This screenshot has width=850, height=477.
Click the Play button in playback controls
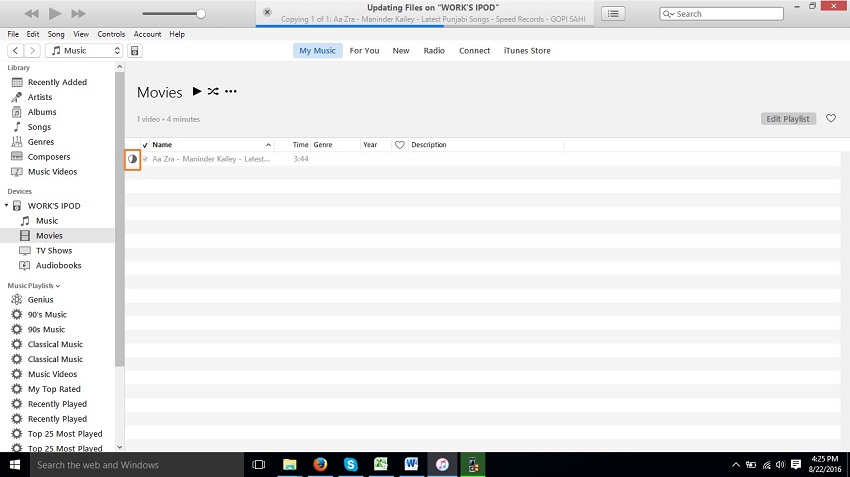[55, 13]
